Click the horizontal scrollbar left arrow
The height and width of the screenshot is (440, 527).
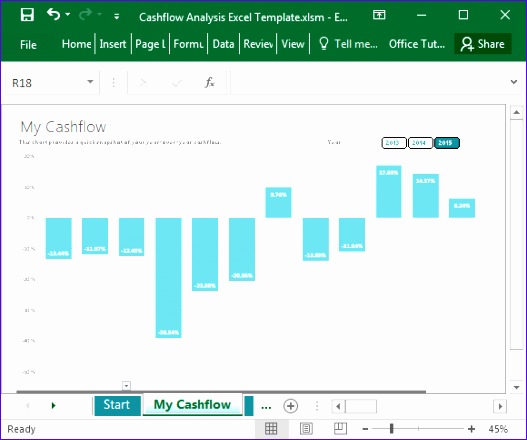[x=338, y=406]
